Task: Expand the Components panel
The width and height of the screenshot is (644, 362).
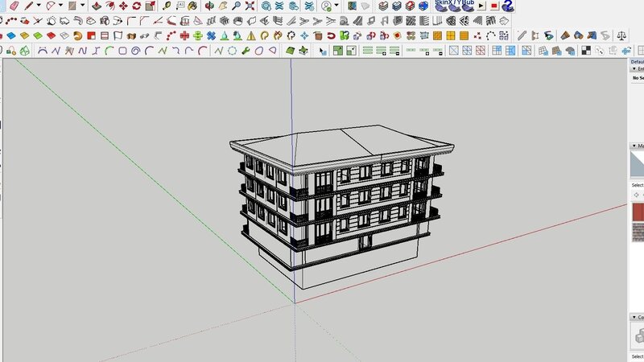Action: tap(633, 317)
